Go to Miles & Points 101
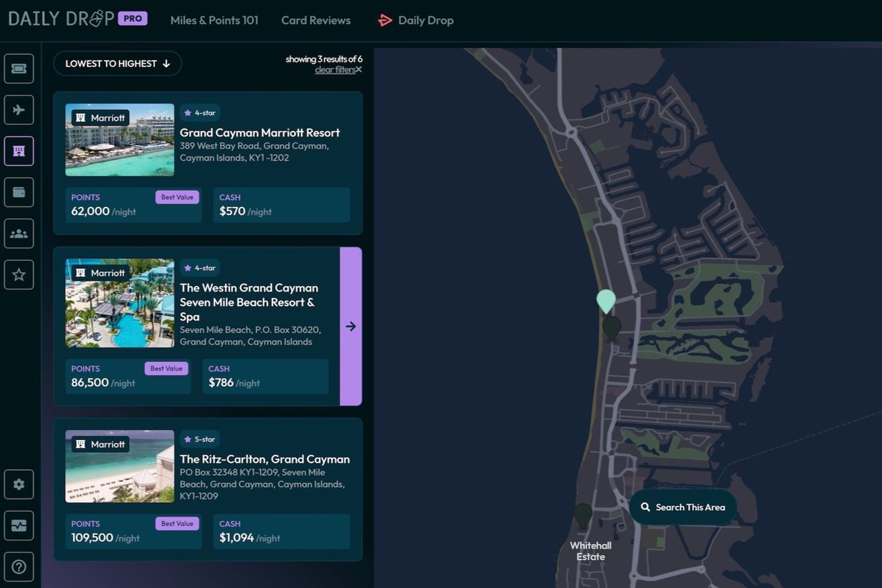882x588 pixels. click(x=214, y=20)
